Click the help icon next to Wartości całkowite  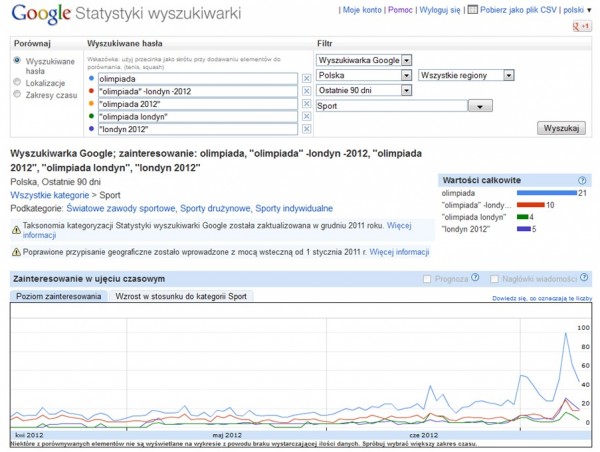click(582, 181)
